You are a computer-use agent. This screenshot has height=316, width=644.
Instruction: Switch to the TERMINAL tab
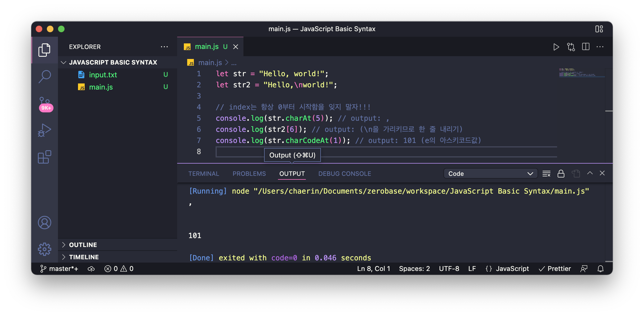click(204, 174)
